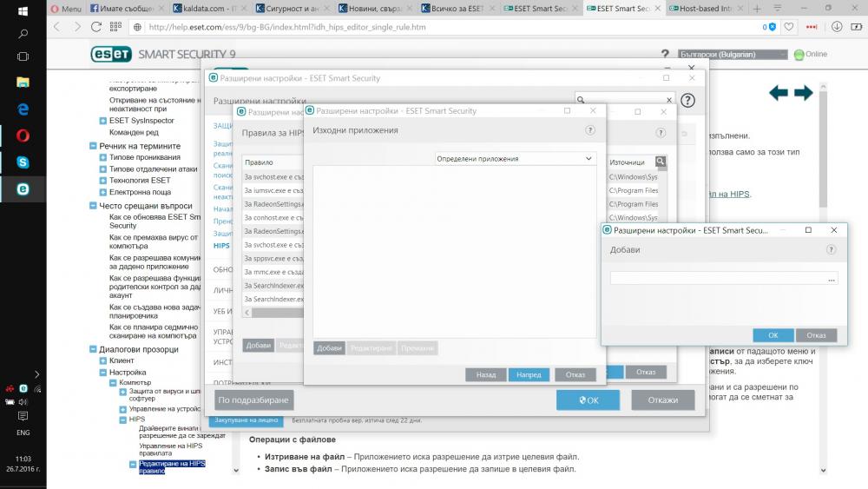868x489 pixels.
Task: Collapse the HIPS tree node
Action: [x=123, y=420]
